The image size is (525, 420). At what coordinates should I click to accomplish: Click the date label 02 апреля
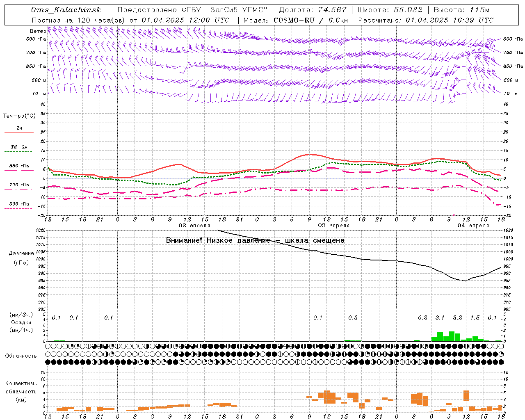194,226
